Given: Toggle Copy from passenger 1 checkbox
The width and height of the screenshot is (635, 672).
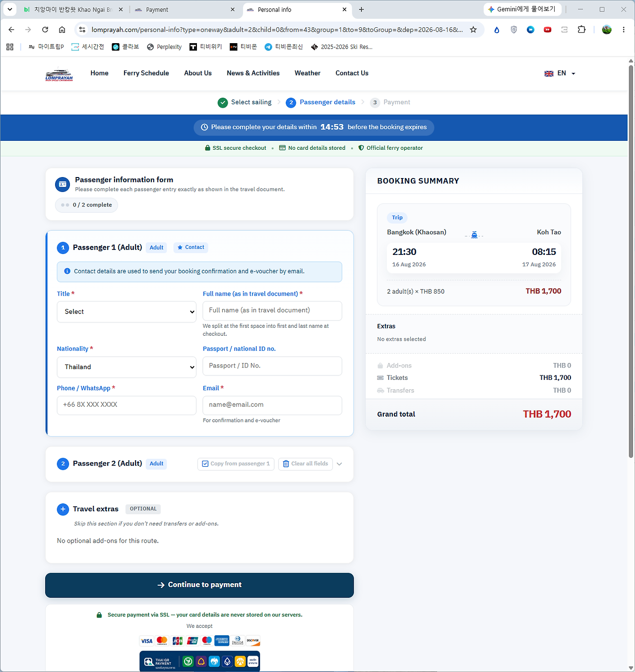Looking at the screenshot, I should pos(205,464).
